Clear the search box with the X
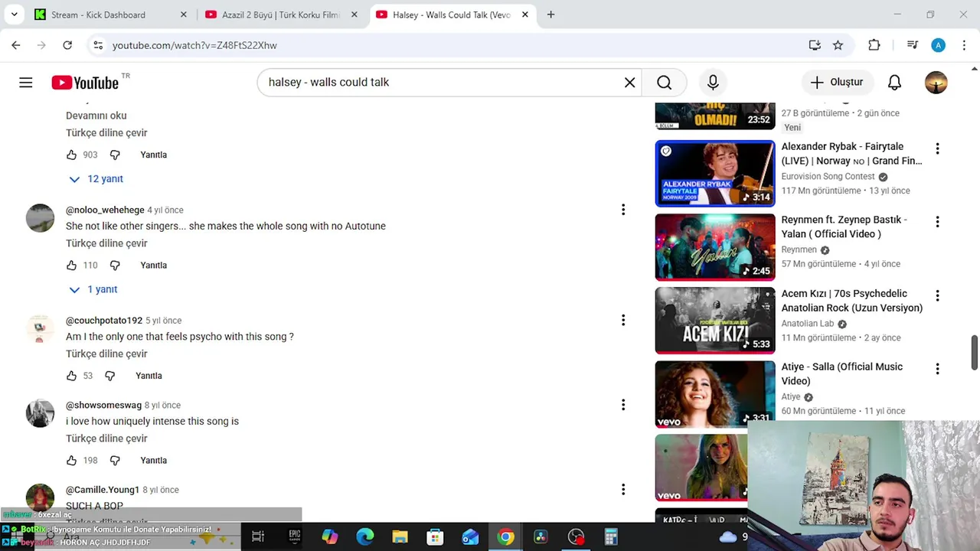The image size is (980, 551). click(x=629, y=83)
